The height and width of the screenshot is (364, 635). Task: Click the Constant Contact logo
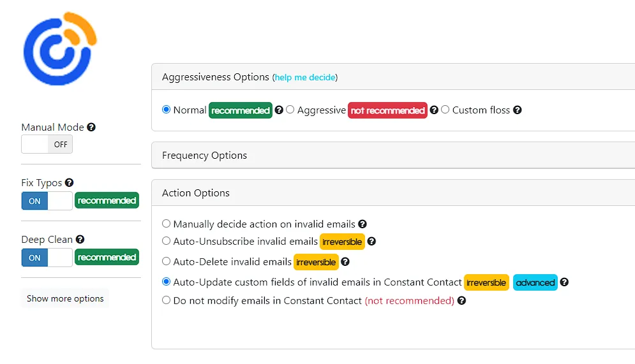coord(60,48)
